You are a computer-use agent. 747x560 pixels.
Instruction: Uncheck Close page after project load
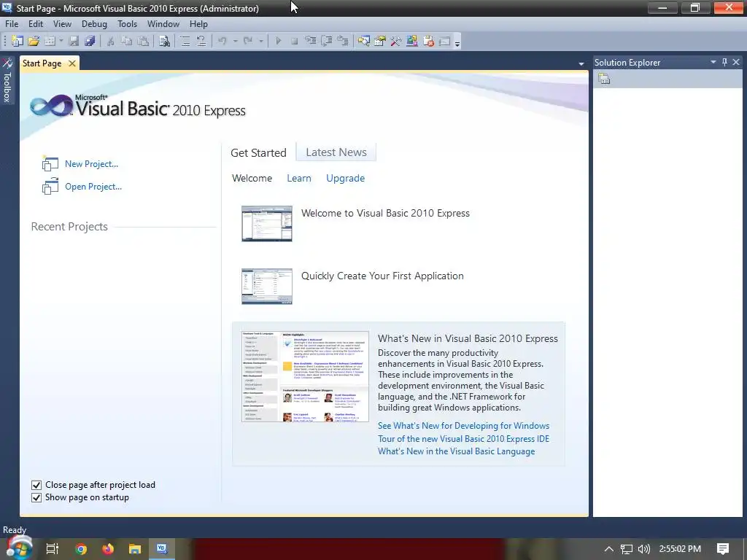36,485
